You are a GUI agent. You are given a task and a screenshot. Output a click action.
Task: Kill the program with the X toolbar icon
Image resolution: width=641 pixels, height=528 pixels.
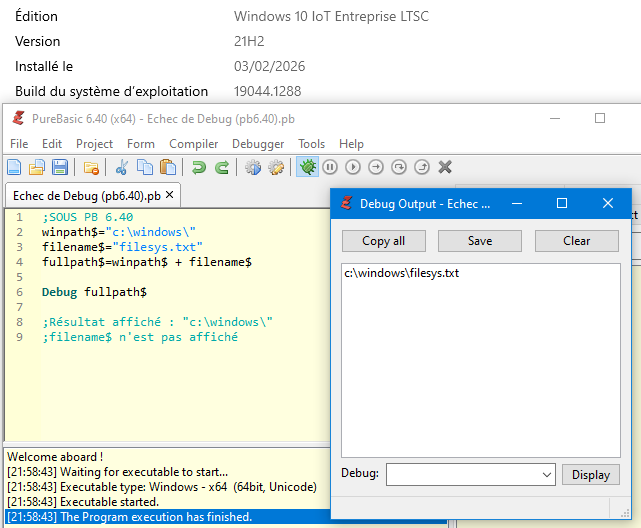click(x=445, y=167)
